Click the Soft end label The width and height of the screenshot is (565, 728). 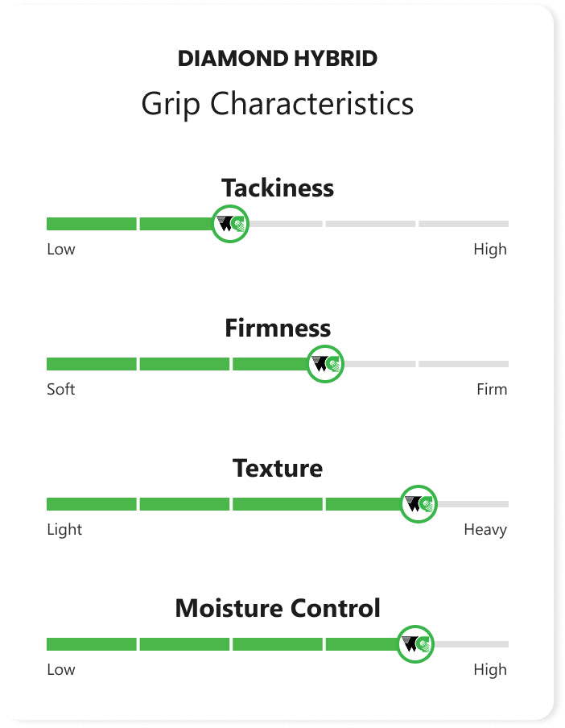(61, 390)
